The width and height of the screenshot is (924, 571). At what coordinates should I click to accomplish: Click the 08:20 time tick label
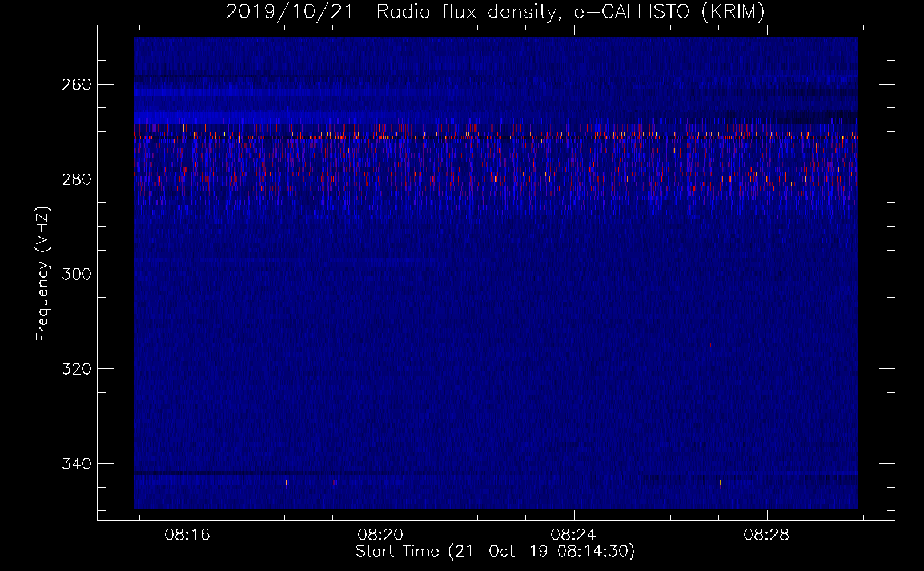point(380,535)
